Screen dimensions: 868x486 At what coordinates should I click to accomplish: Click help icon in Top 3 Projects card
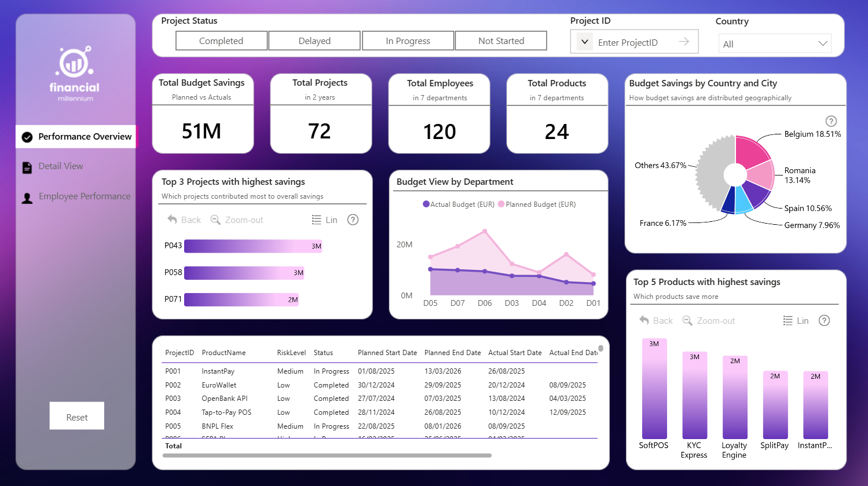point(353,220)
